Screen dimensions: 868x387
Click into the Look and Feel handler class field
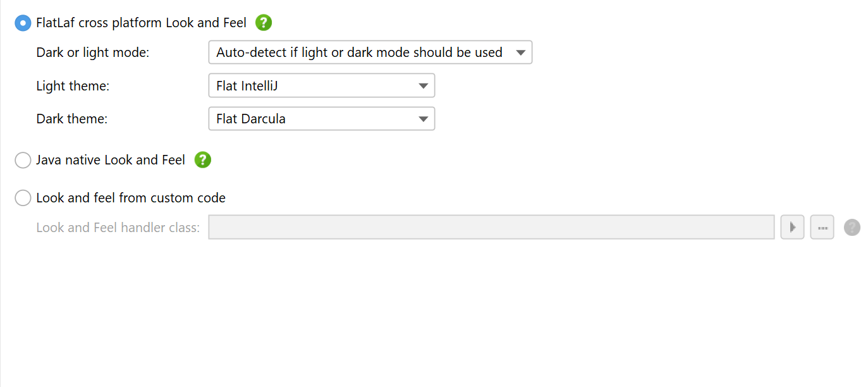[x=491, y=228]
